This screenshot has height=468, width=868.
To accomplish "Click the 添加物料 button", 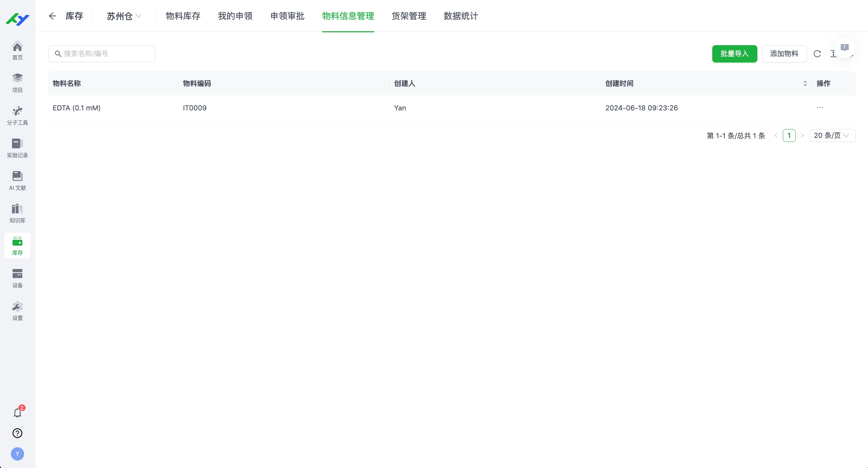I will click(784, 54).
